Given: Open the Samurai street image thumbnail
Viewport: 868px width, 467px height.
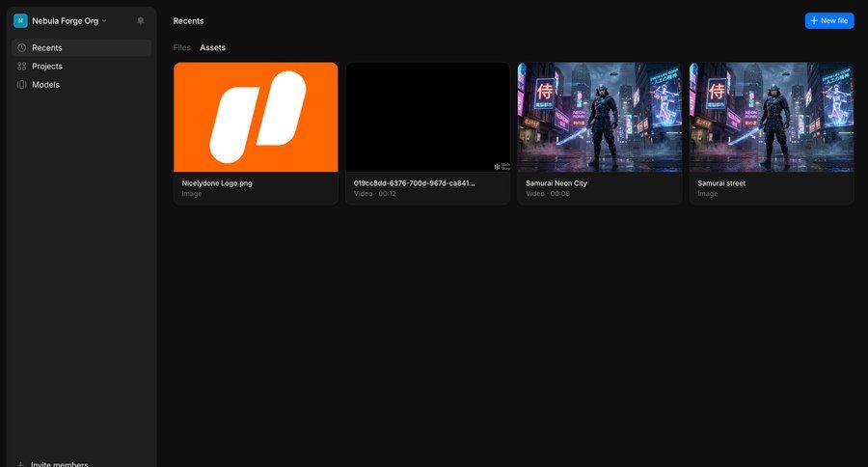Looking at the screenshot, I should pyautogui.click(x=772, y=117).
